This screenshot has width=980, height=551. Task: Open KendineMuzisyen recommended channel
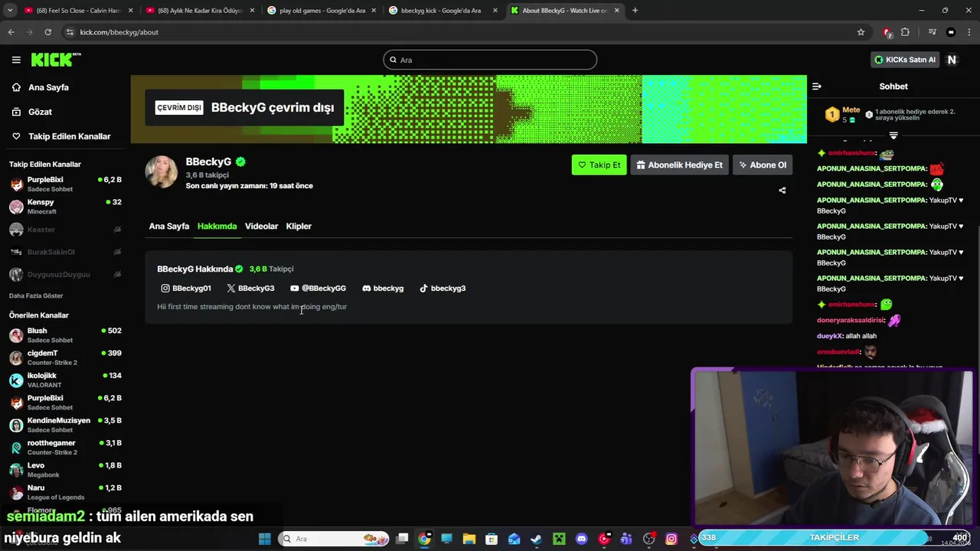click(65, 425)
